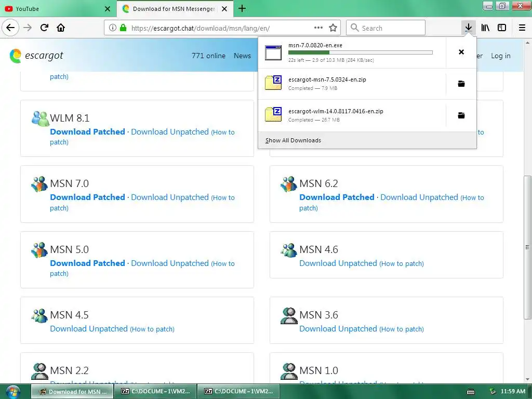532x399 pixels.
Task: Download Unpatched MSN 5.0
Action: 170,263
